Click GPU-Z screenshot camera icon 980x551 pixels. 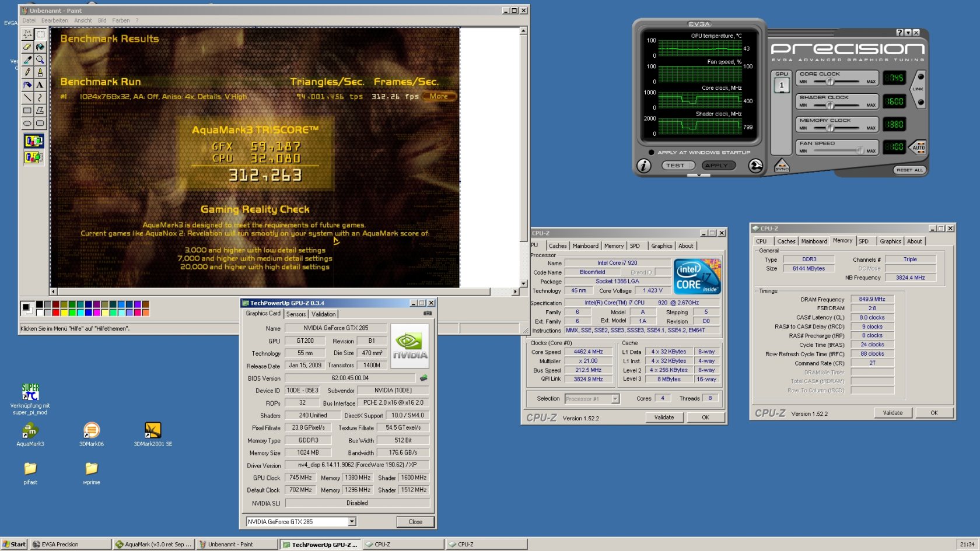pos(428,313)
